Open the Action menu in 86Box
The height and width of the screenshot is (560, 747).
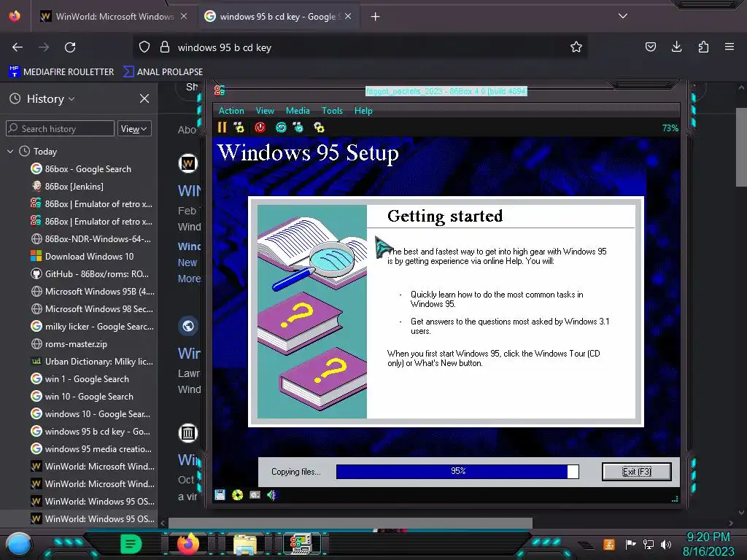[x=231, y=111]
